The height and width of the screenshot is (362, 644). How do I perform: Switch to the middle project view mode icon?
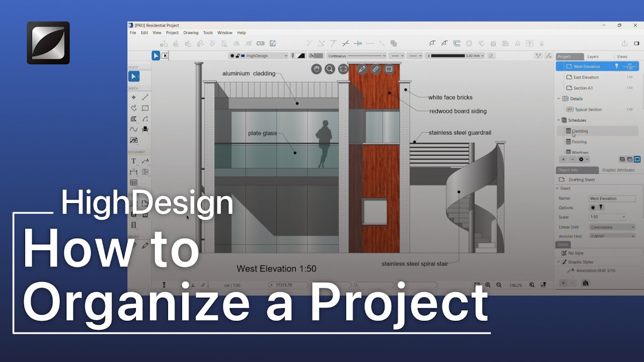click(x=629, y=159)
